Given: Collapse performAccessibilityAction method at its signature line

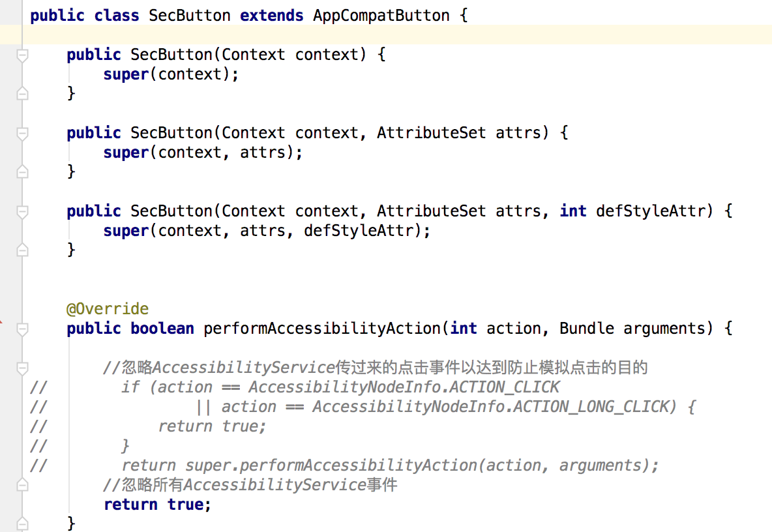Looking at the screenshot, I should point(22,329).
